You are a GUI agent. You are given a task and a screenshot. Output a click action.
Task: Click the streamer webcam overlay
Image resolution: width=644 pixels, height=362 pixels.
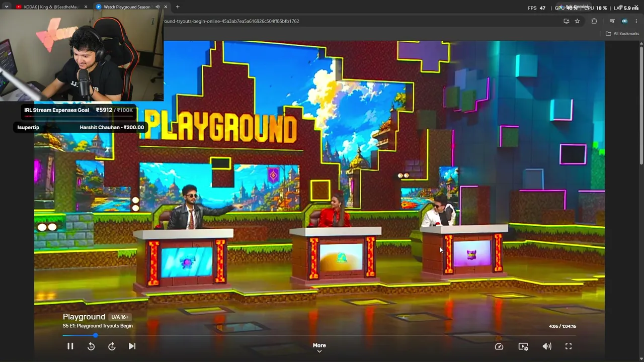click(x=82, y=55)
